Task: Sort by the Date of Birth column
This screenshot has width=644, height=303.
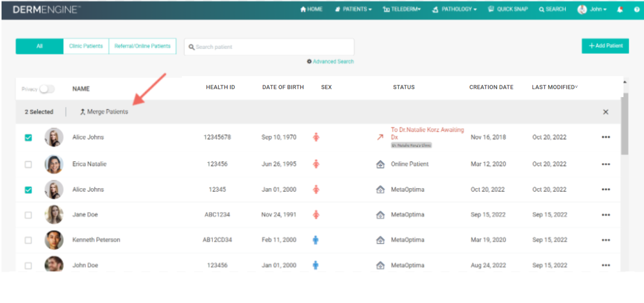Action: [x=283, y=87]
